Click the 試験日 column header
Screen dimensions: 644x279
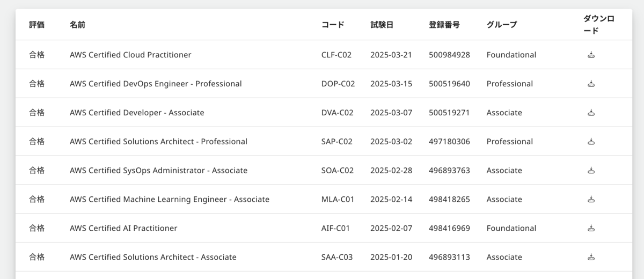382,25
